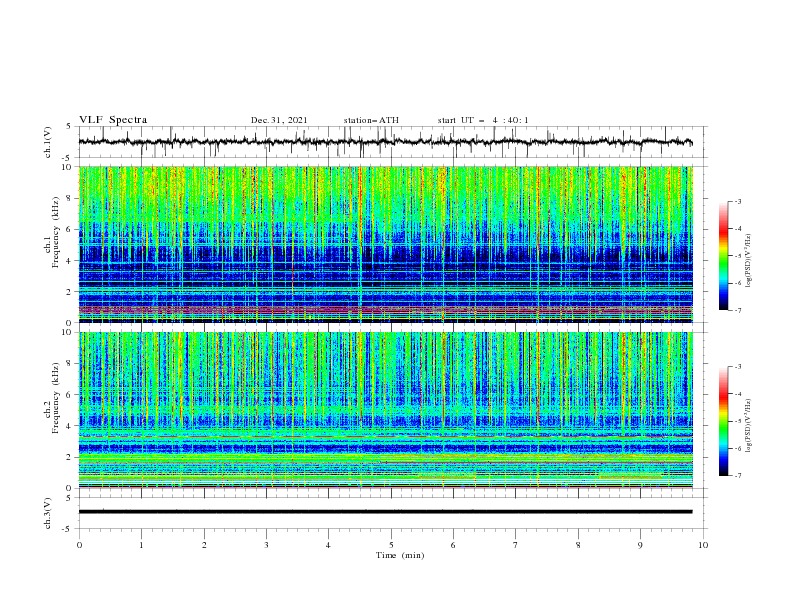This screenshot has width=792, height=612.
Task: Click the ch.1 color bar log(PSD)(V²/Hz) caption
Action: [x=749, y=261]
